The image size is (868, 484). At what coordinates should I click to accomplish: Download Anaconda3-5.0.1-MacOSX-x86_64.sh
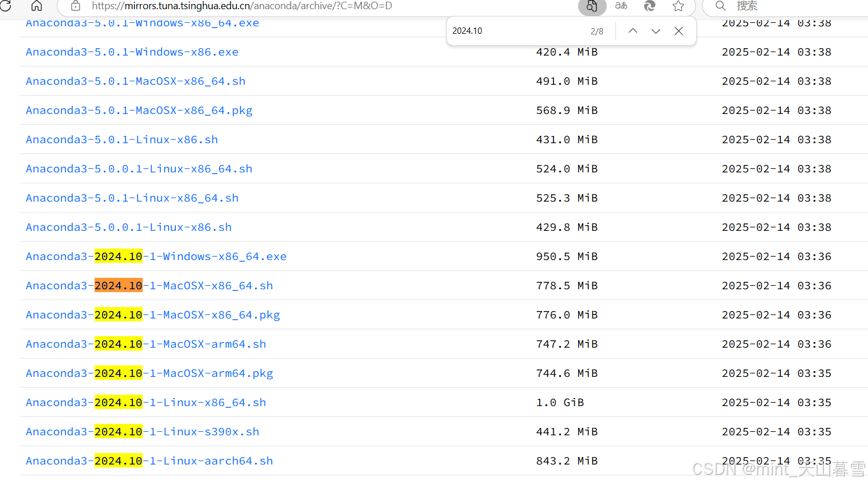point(135,81)
